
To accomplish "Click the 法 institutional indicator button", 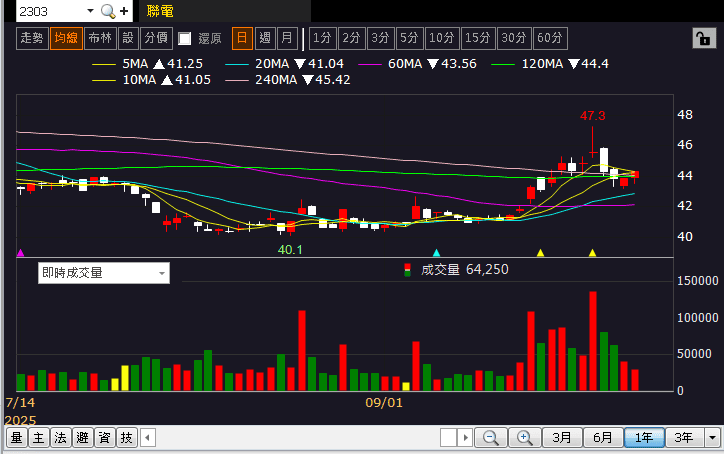I will [60, 438].
